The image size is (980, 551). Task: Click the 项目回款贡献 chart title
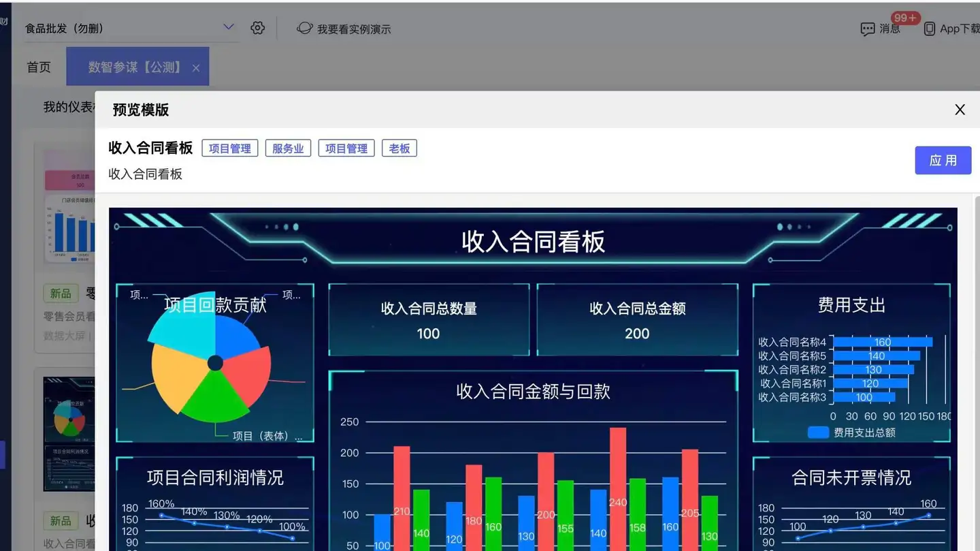[216, 305]
